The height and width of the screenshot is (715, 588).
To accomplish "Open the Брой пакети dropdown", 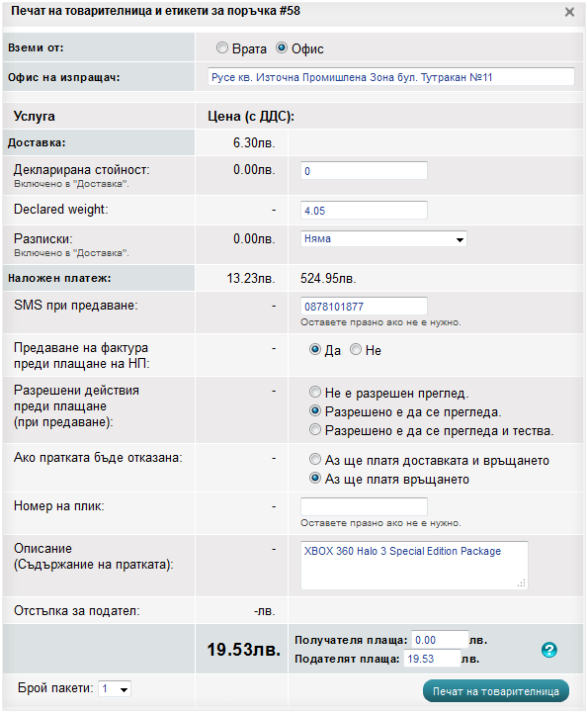I will [x=115, y=688].
